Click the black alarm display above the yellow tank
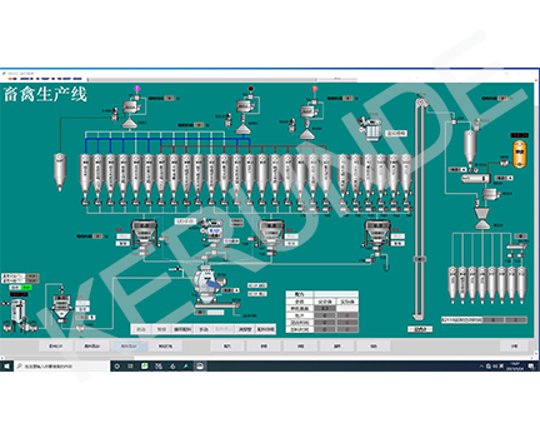Screen dimensions: 540x438 (519, 135)
